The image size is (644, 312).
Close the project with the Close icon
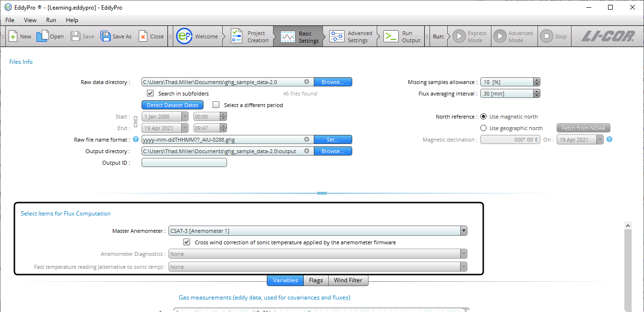(x=151, y=36)
